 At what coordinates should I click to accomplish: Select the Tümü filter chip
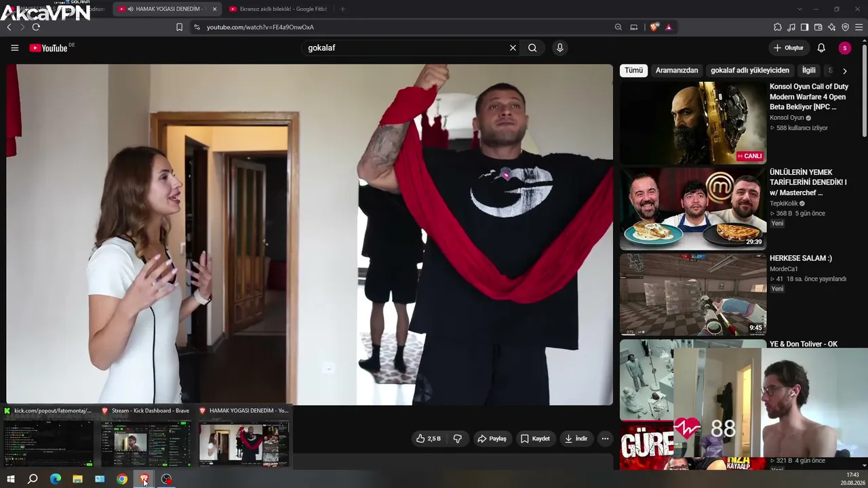[x=633, y=70]
